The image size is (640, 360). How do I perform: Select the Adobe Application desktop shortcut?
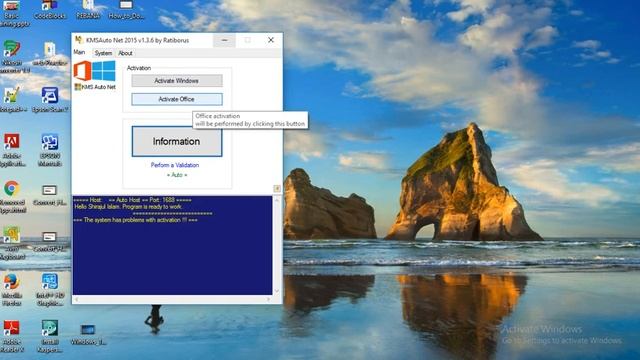click(12, 150)
